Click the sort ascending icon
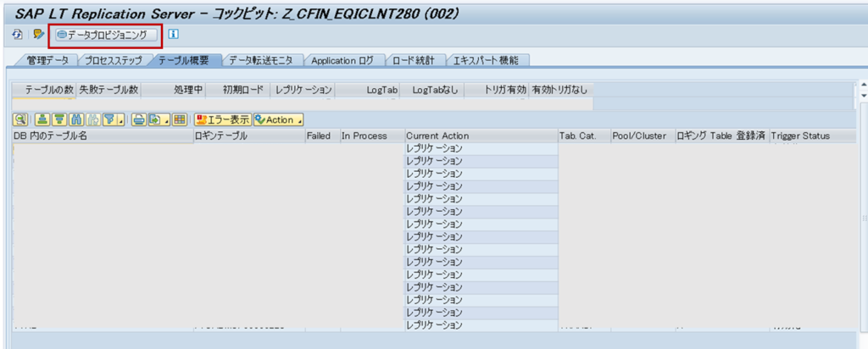Screen dimensions: 868x349 (42, 119)
